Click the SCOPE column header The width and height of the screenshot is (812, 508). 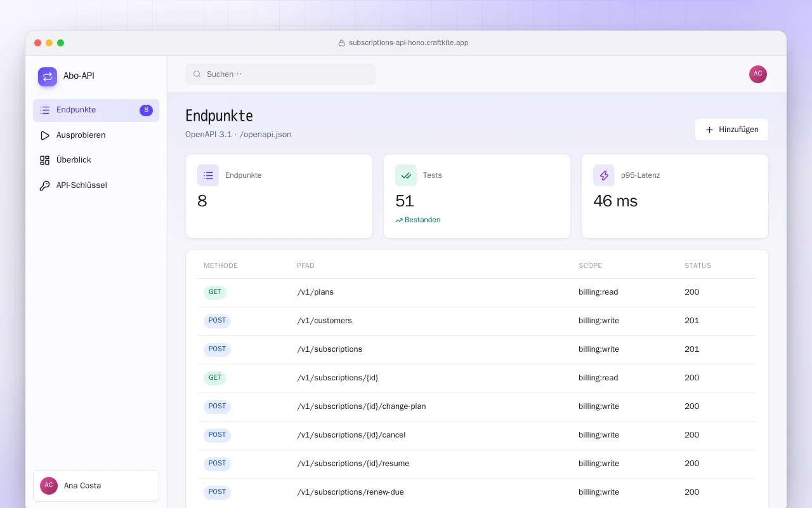590,265
